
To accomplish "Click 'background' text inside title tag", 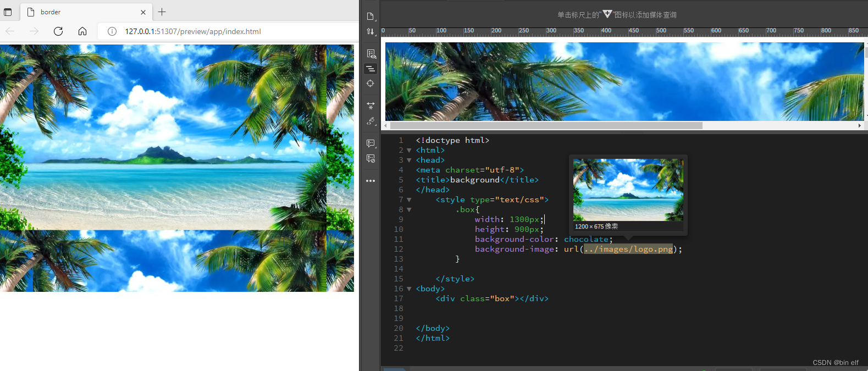I will pyautogui.click(x=475, y=180).
